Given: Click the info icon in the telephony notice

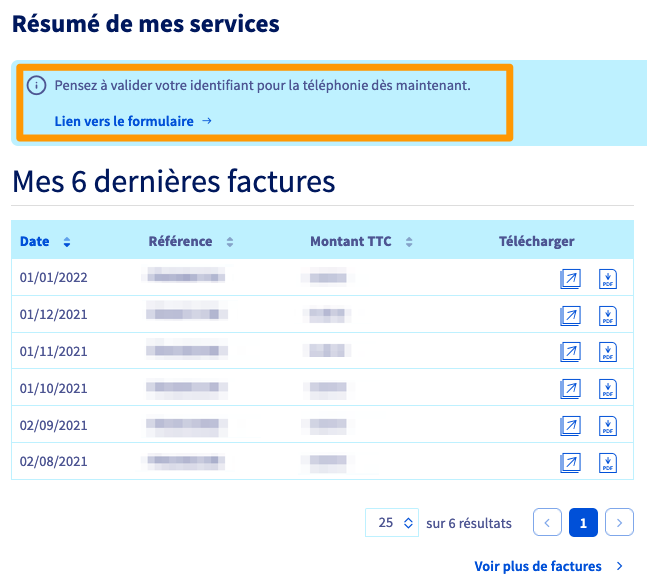Looking at the screenshot, I should coord(37,86).
